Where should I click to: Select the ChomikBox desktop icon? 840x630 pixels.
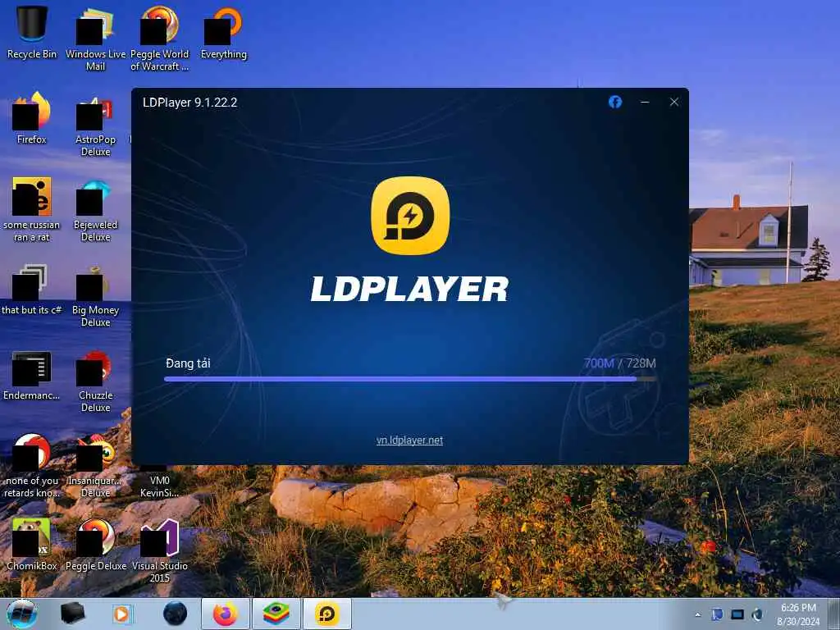[32, 545]
